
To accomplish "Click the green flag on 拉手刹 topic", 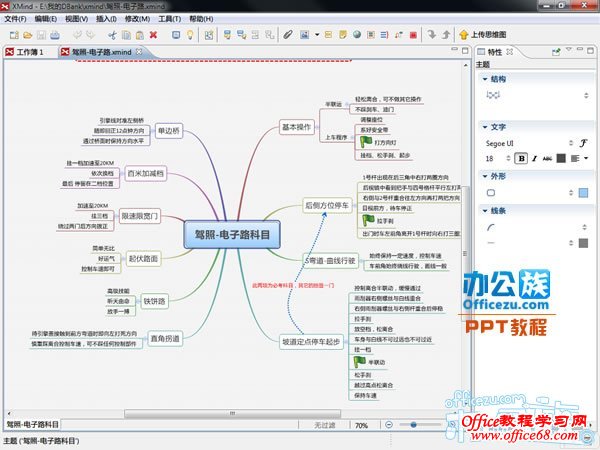I will pos(368,220).
